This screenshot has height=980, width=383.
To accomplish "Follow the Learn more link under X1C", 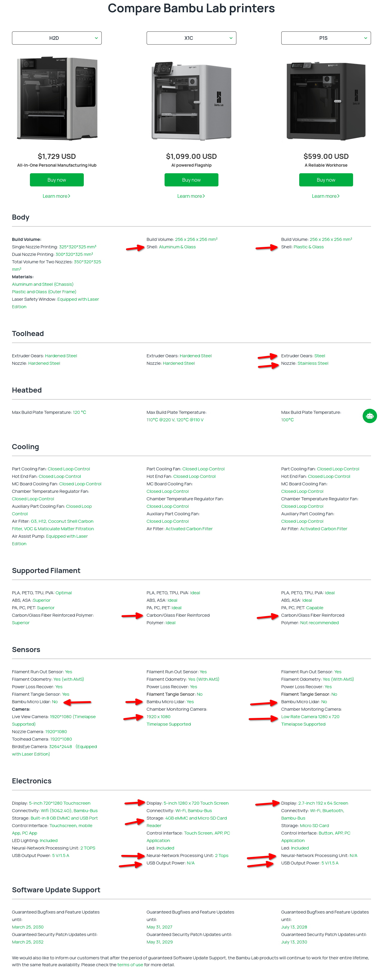I will 191,196.
